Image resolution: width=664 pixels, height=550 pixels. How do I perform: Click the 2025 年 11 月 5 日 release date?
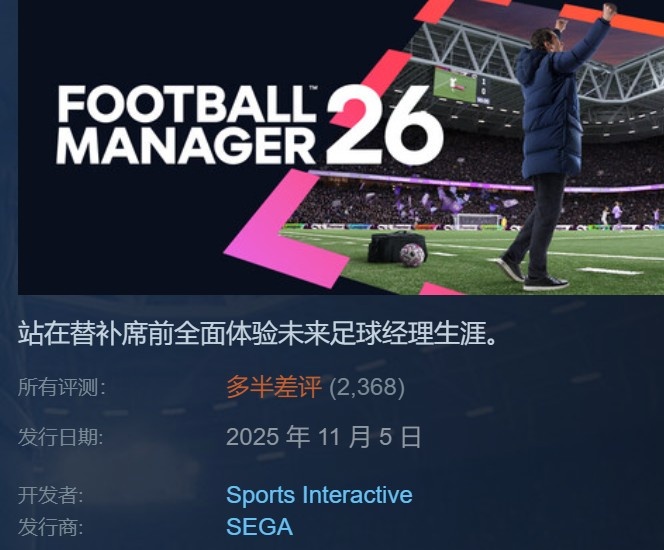324,437
